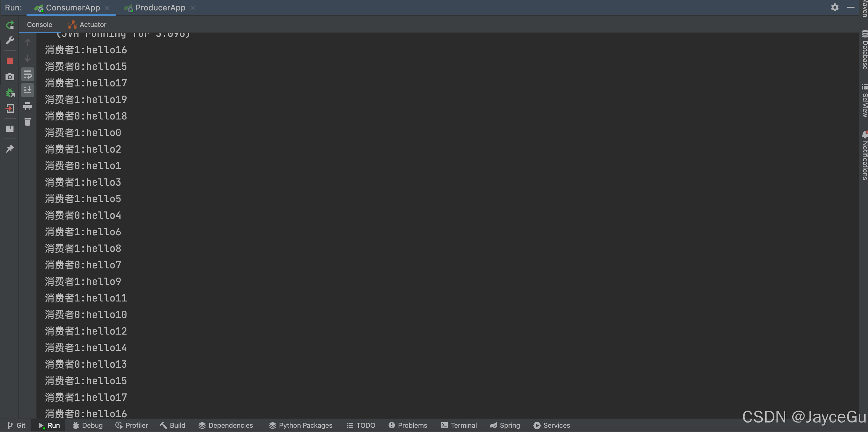Click the Rerun ConsumerApp icon
The image size is (868, 432).
pos(10,25)
